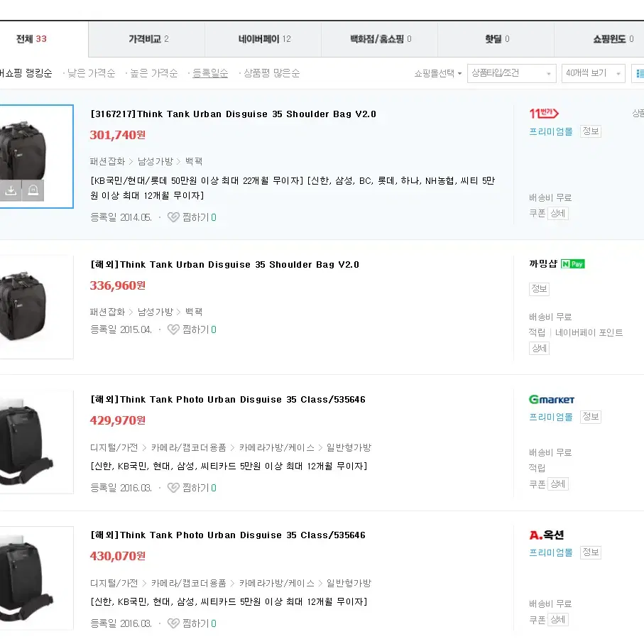This screenshot has width=644, height=644.
Task: Click the 등록일 2014.05. date text
Action: (121, 217)
